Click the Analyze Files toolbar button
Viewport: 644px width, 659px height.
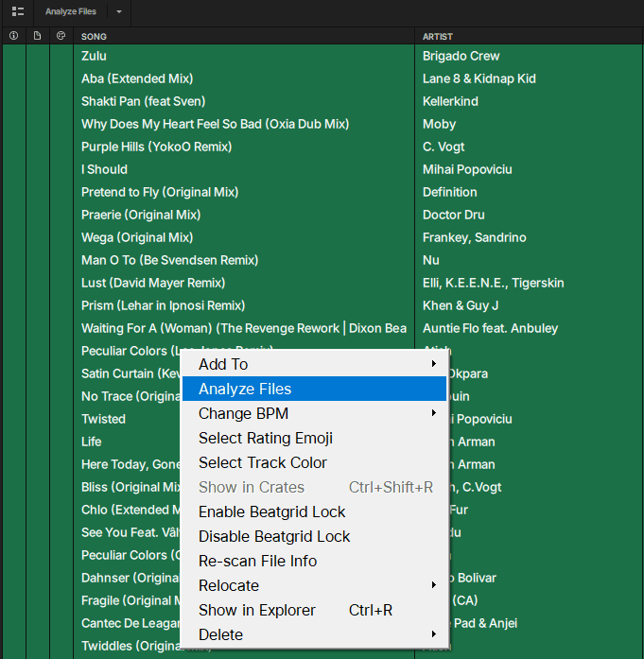point(71,11)
